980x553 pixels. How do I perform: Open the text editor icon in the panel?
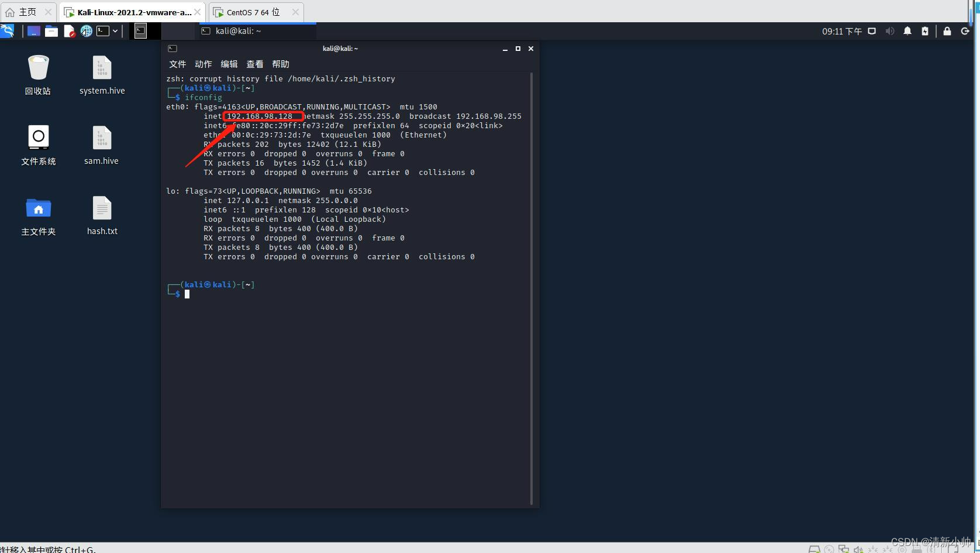tap(70, 31)
